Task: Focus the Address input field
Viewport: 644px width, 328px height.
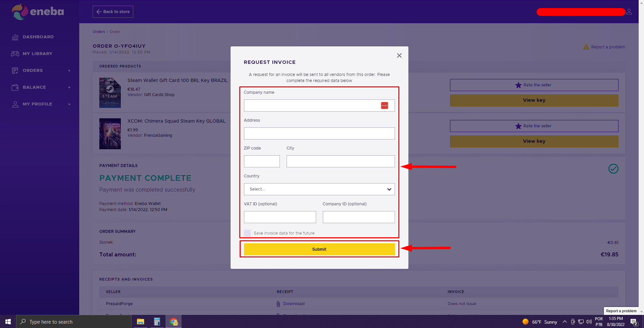Action: [x=319, y=133]
